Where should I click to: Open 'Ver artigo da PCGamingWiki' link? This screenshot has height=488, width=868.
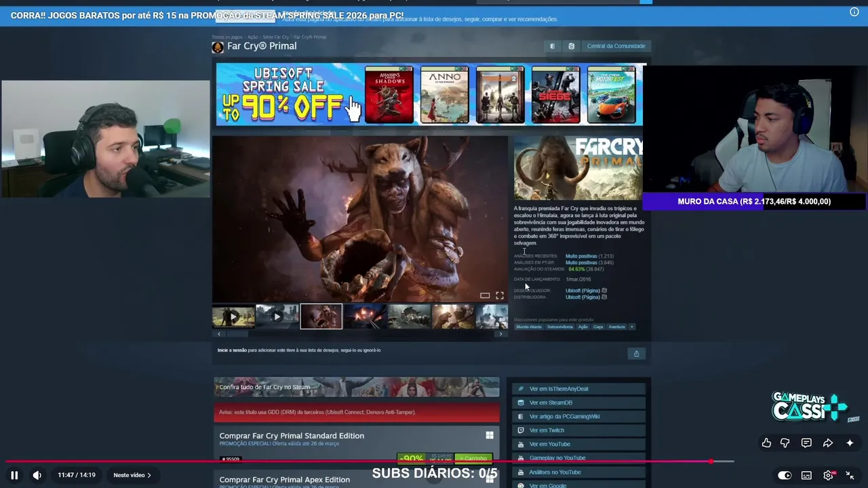click(580, 417)
